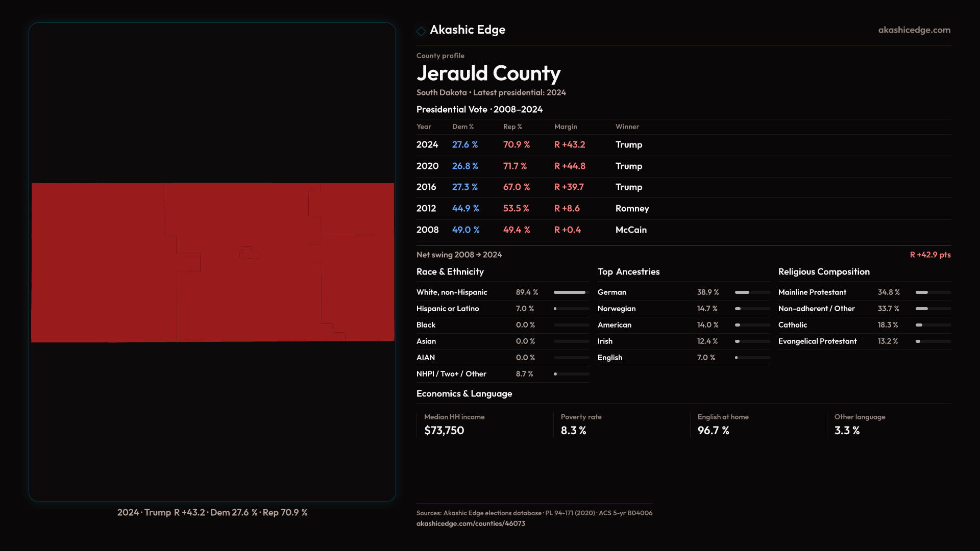
Task: Click the English at home stat
Action: point(722,424)
